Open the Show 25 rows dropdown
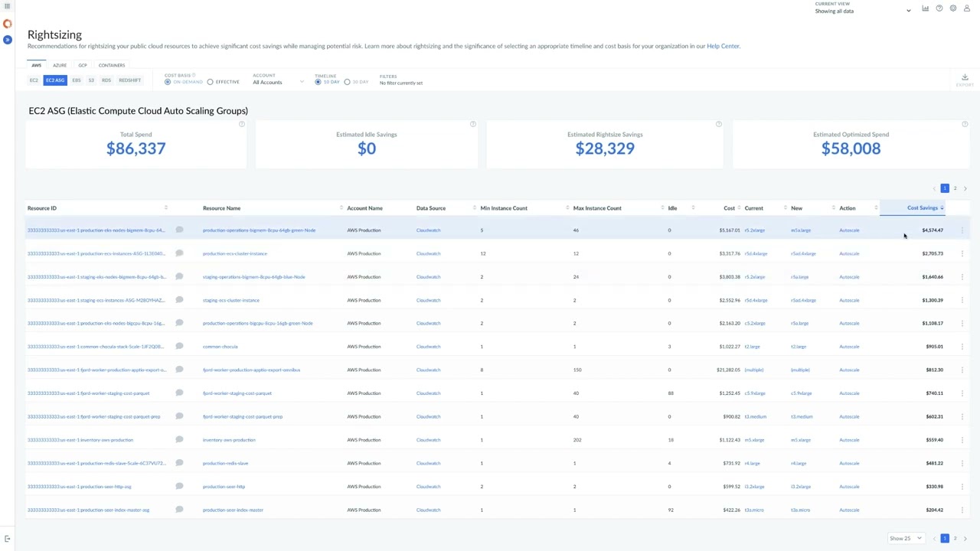Image resolution: width=980 pixels, height=551 pixels. (x=906, y=538)
